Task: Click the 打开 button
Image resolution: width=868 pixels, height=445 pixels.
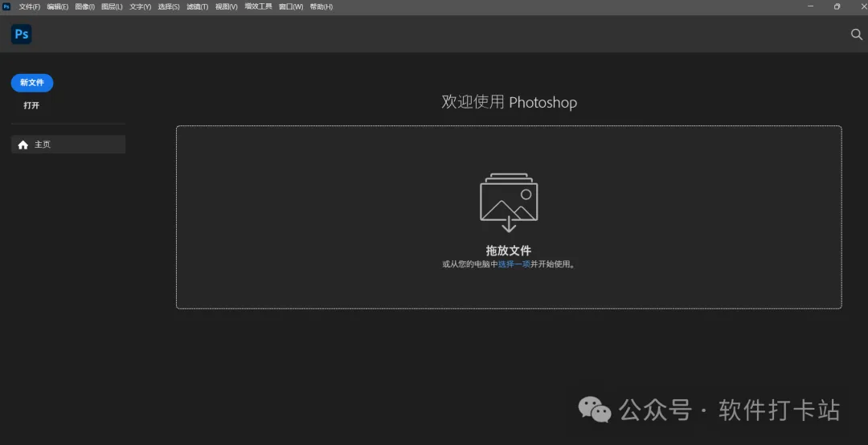Action: [31, 105]
